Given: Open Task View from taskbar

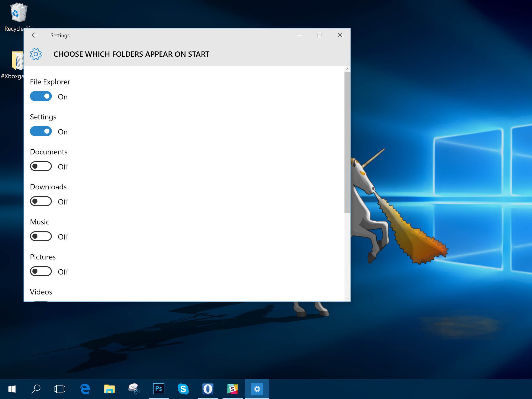Looking at the screenshot, I should (x=60, y=389).
